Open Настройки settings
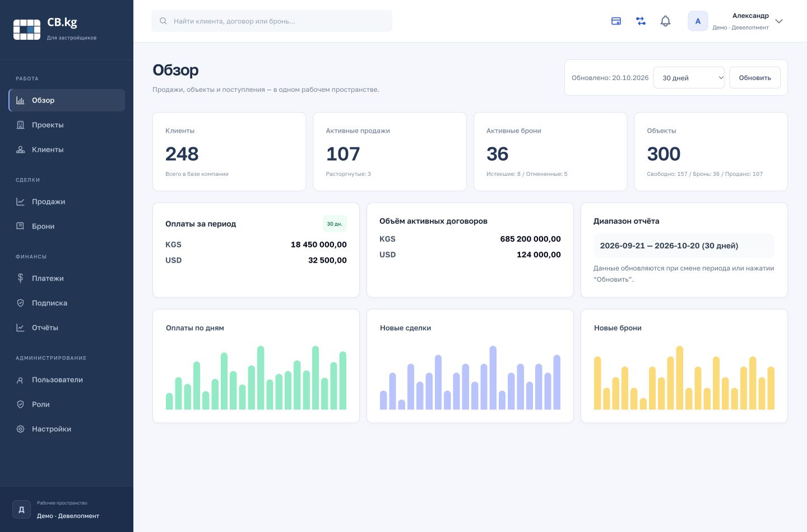 [x=67, y=429]
